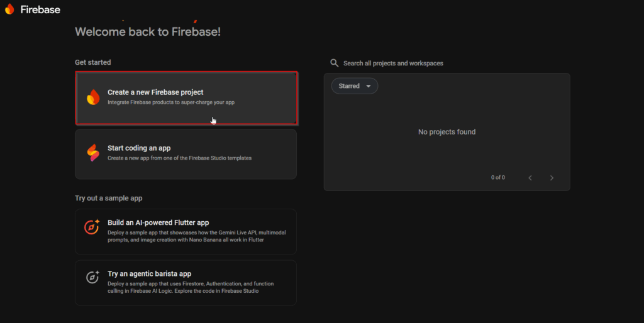Image resolution: width=644 pixels, height=323 pixels.
Task: Click the magnifying glass search icon
Action: click(x=335, y=63)
